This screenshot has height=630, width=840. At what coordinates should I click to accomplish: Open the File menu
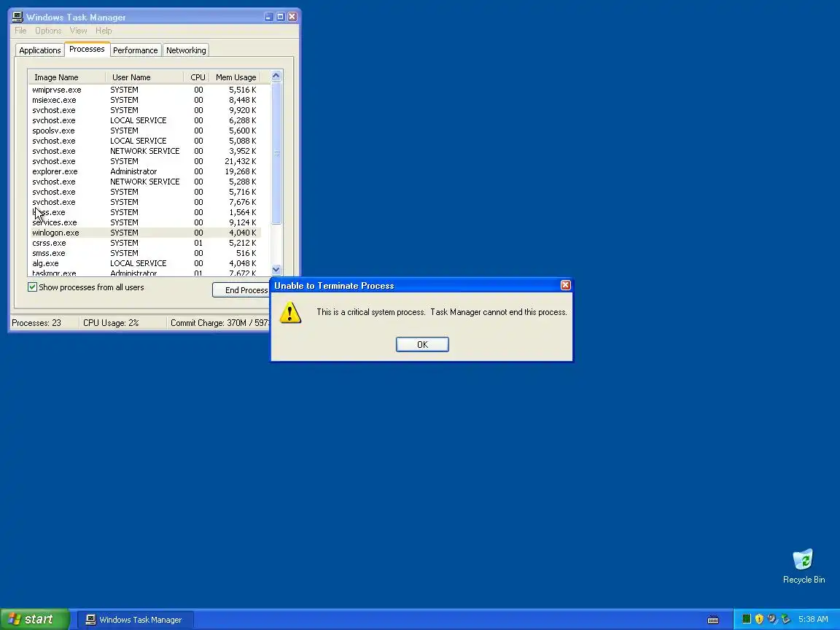click(20, 31)
